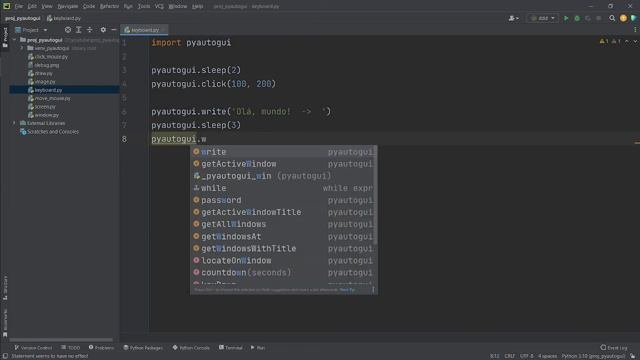Click '4 spaces' indent in status bar
Viewport: 640px width, 360px height.
547,356
